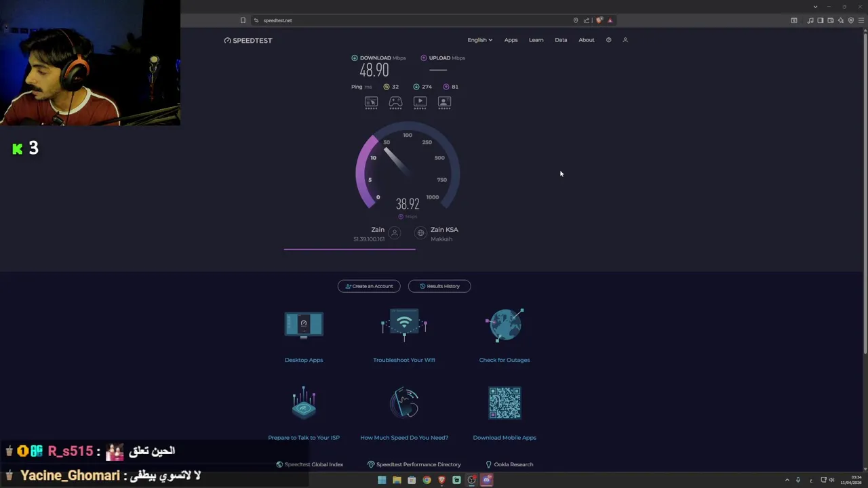Viewport: 868px width, 488px height.
Task: Click the gaming controller rating icon
Action: 395,102
